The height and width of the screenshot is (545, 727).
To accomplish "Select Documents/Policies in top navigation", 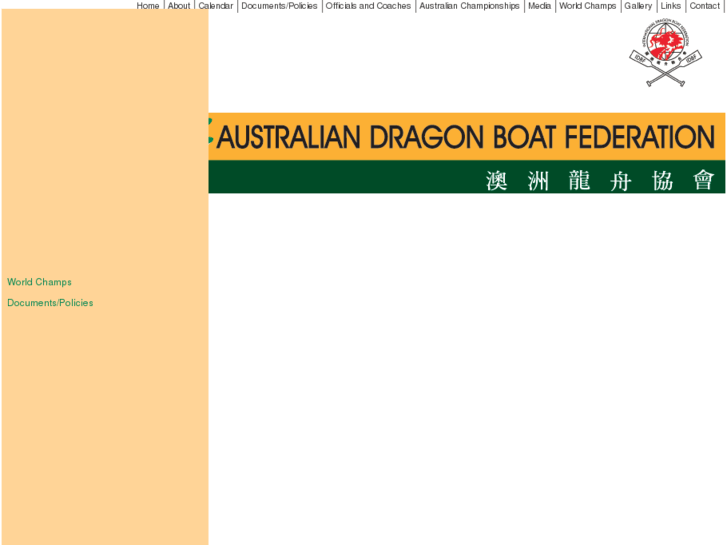I will pyautogui.click(x=279, y=6).
